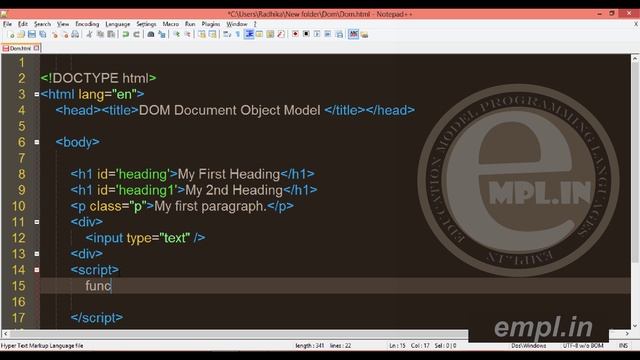Open the Encoding menu
This screenshot has width=640, height=360.
[87, 24]
